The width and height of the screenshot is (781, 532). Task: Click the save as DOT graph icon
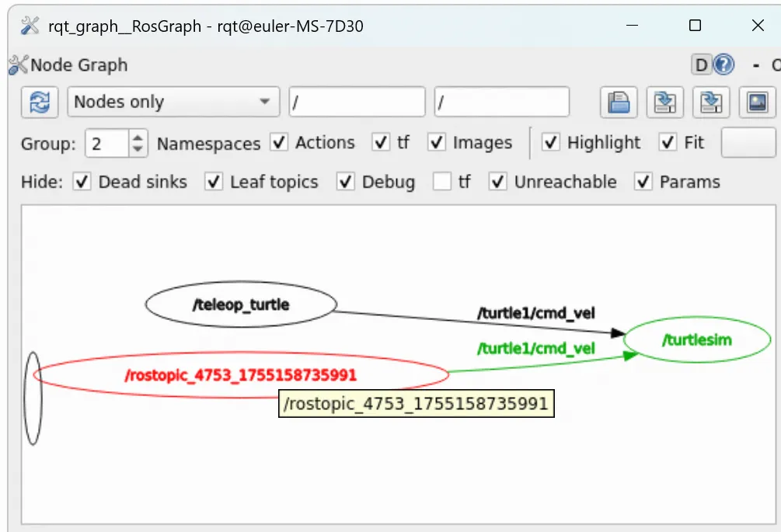(665, 103)
